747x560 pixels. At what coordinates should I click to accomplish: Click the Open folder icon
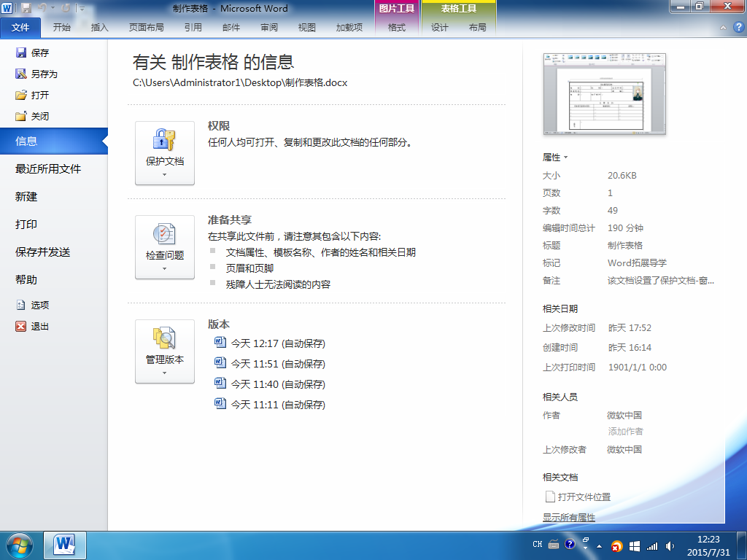(x=21, y=95)
